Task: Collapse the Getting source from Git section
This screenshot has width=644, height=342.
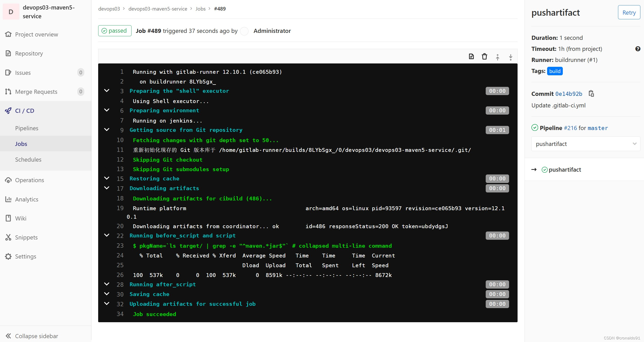Action: click(107, 130)
